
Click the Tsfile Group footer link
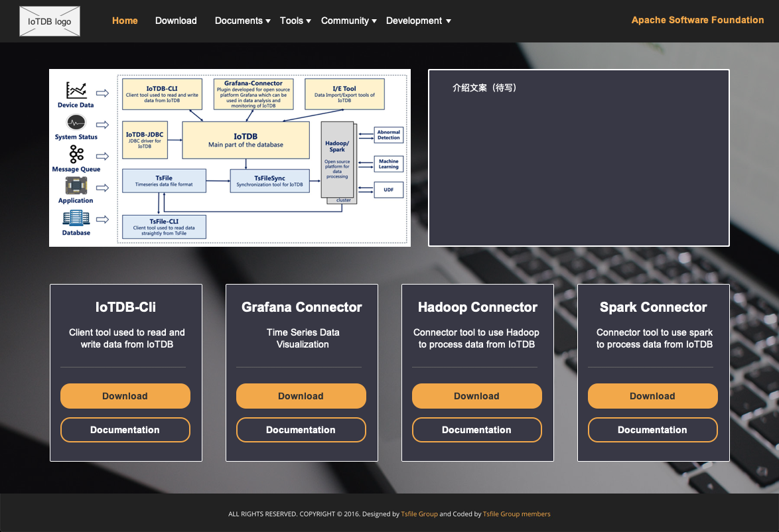(419, 514)
